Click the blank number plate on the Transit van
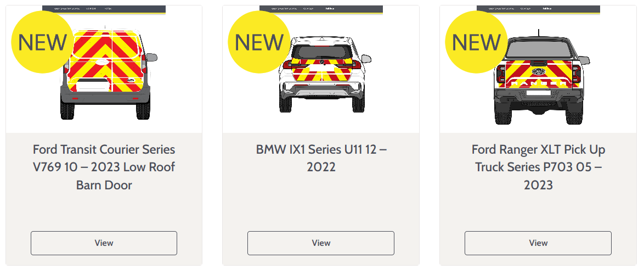This screenshot has width=644, height=275. coord(93,86)
